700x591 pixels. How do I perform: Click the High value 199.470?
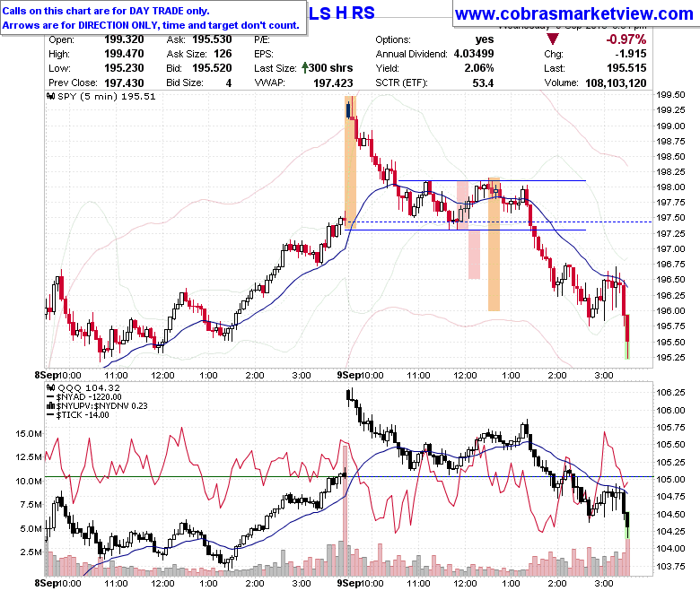(x=124, y=54)
